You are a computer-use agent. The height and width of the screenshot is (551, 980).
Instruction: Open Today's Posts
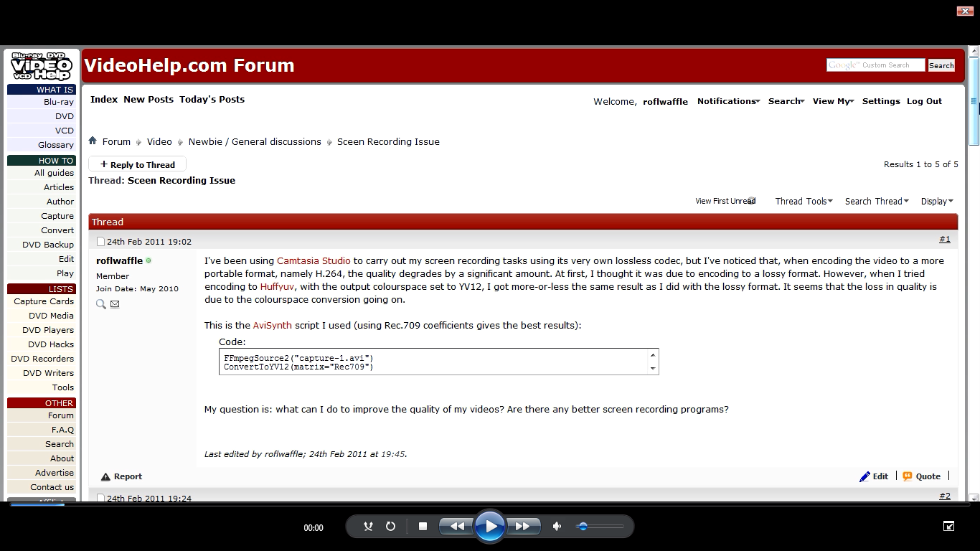(212, 99)
